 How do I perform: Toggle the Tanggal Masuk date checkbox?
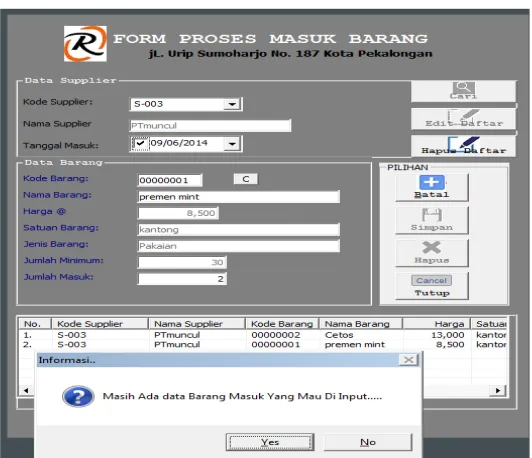140,143
